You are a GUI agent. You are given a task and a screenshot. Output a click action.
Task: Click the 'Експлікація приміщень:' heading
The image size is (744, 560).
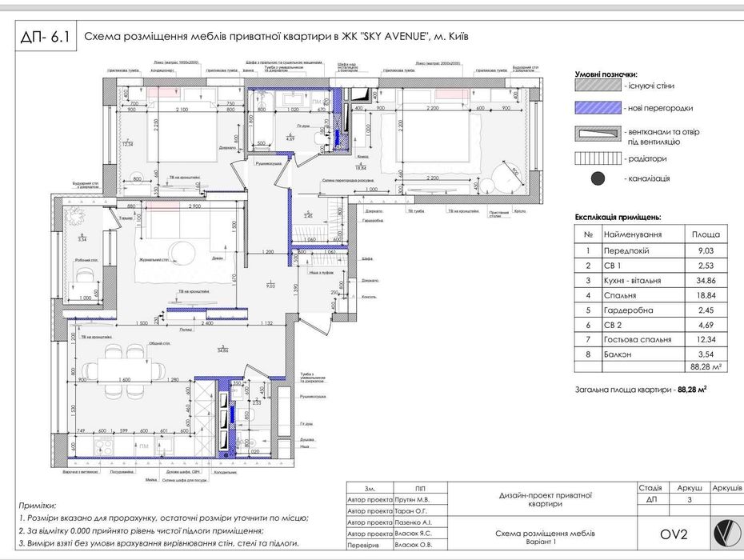[x=618, y=218]
